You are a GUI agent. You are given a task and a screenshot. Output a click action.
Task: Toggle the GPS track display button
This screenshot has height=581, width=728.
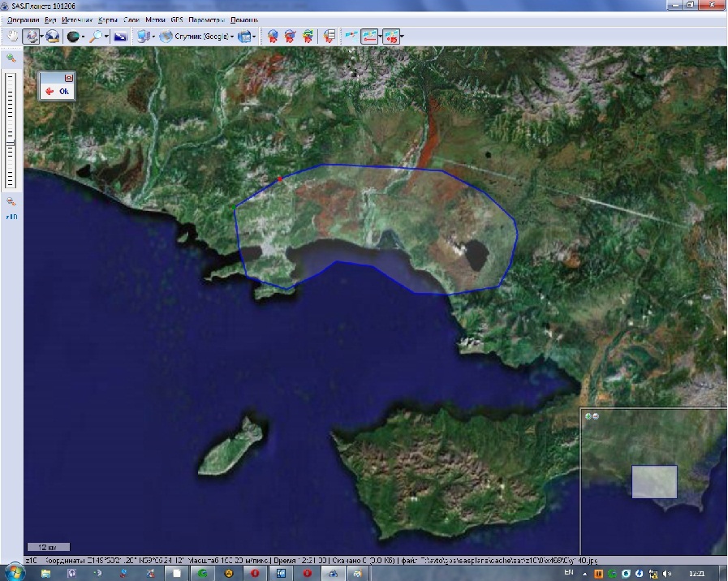pos(369,37)
